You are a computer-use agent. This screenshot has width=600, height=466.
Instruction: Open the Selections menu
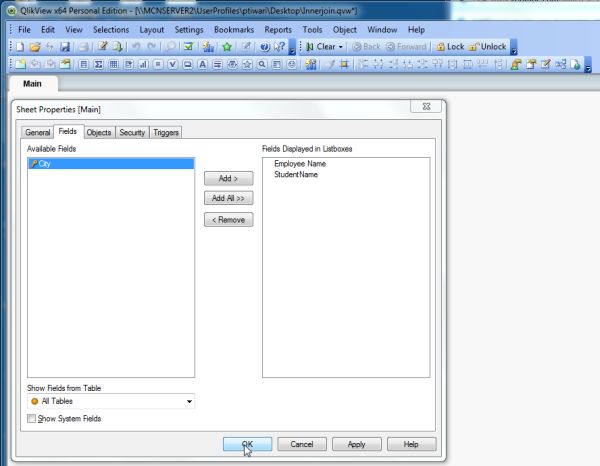coord(111,29)
